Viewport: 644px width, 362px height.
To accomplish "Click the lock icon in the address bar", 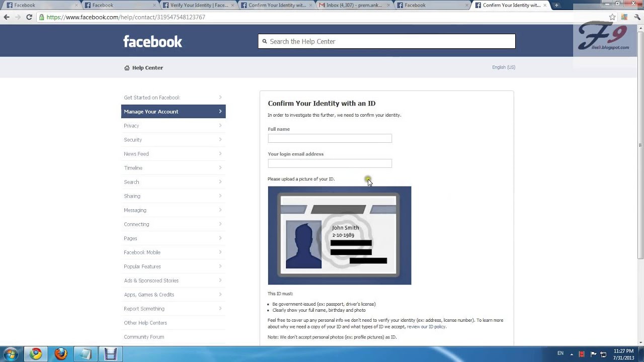I will click(x=41, y=17).
